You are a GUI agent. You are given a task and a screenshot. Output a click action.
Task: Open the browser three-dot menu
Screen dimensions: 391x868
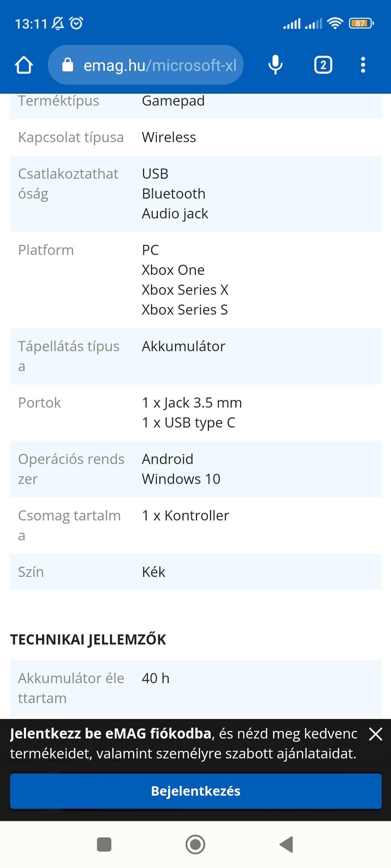(x=363, y=65)
